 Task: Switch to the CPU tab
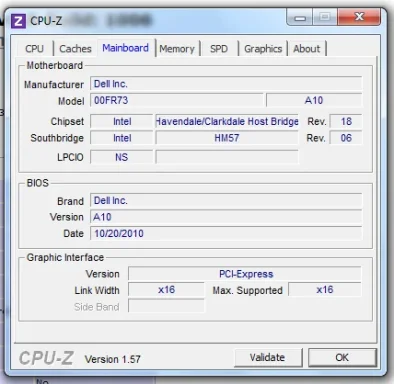pyautogui.click(x=35, y=49)
